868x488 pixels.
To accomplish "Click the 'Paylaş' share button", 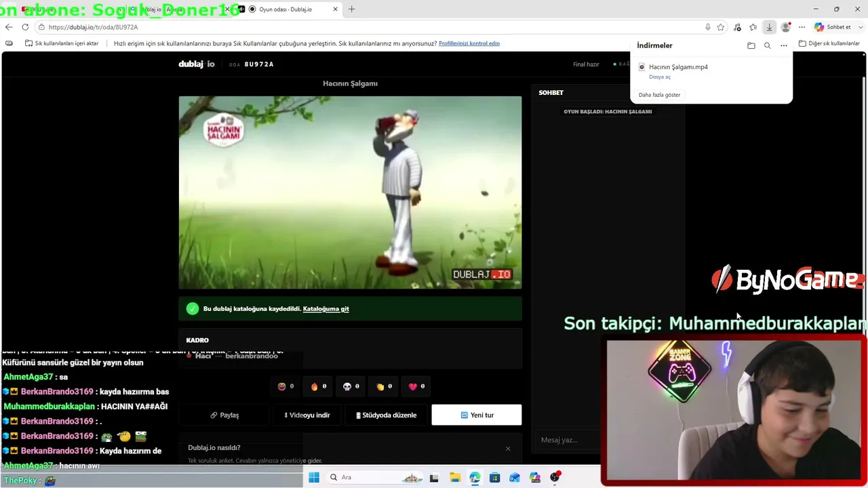I will click(x=224, y=415).
